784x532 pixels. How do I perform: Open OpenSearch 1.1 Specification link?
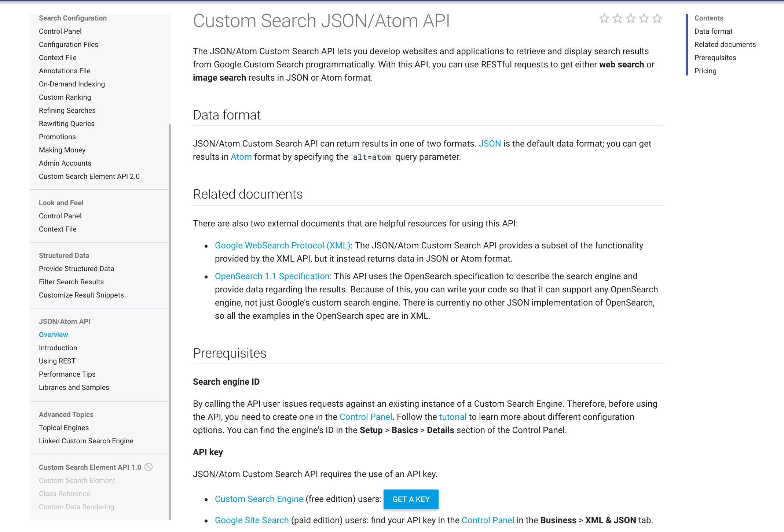(x=272, y=276)
